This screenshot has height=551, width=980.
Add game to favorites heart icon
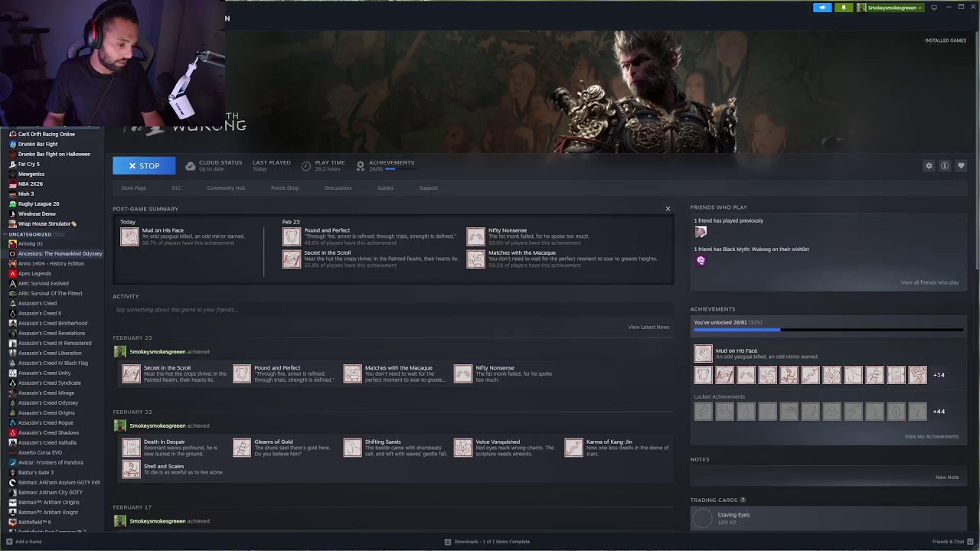[x=961, y=166]
